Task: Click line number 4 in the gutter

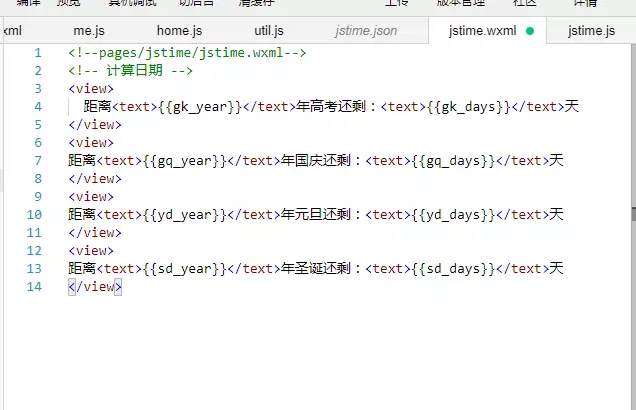Action: [x=38, y=107]
